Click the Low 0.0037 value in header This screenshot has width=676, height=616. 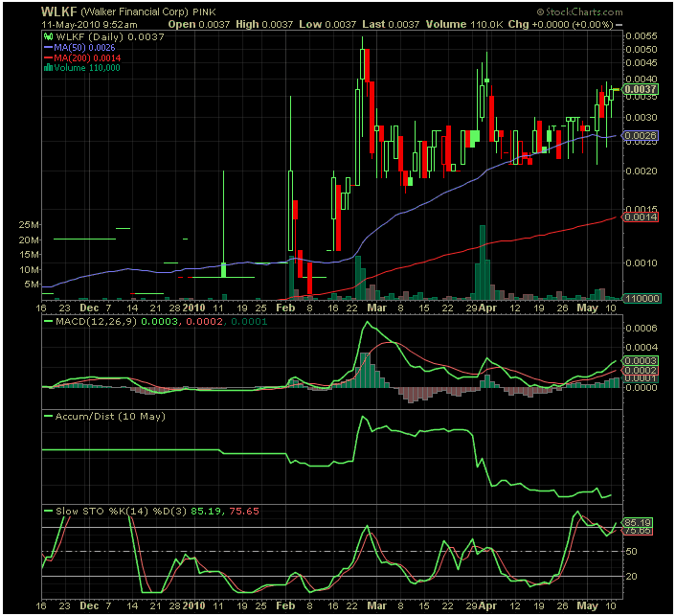tap(327, 25)
